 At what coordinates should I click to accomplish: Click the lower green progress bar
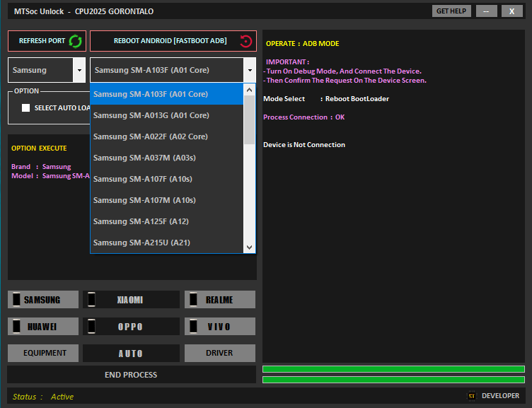[x=393, y=380]
